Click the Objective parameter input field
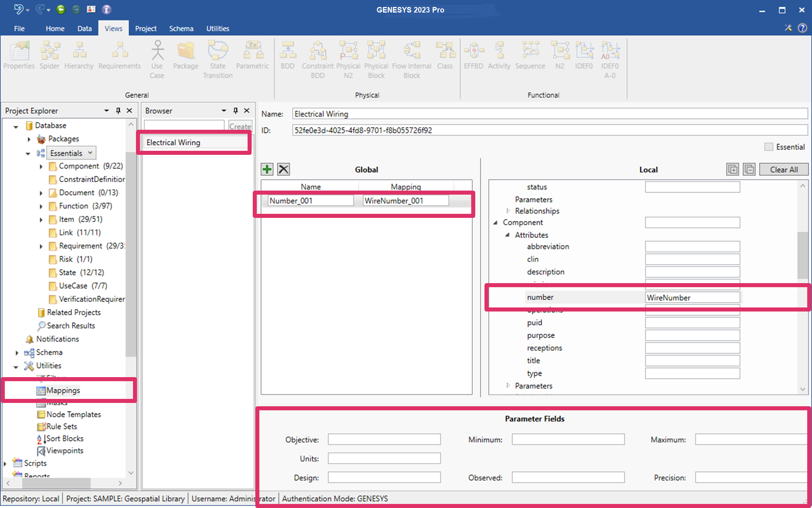 click(384, 439)
